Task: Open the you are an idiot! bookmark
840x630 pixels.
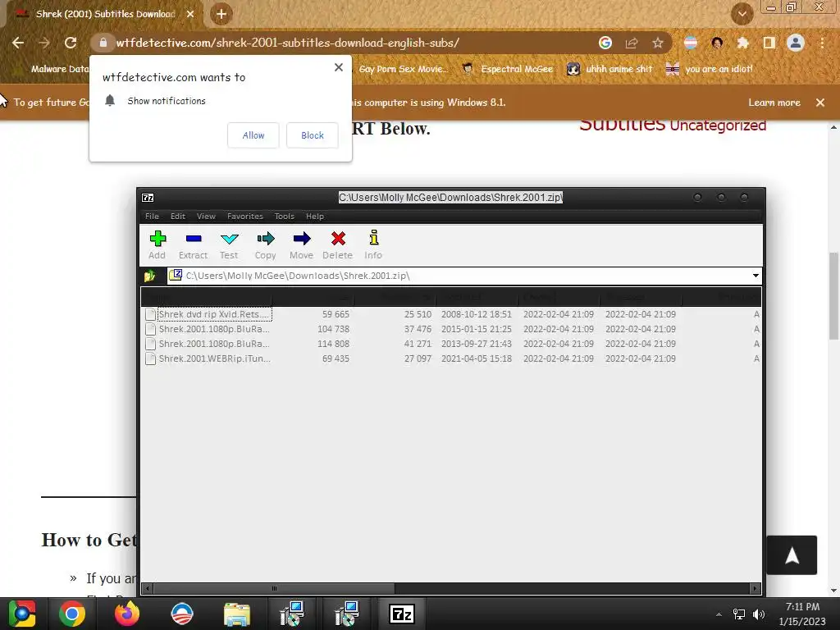Action: (710, 69)
